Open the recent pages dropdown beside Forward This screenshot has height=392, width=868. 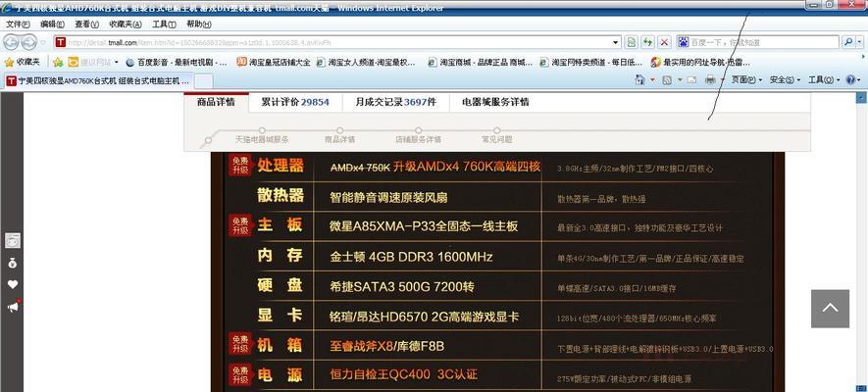point(44,42)
